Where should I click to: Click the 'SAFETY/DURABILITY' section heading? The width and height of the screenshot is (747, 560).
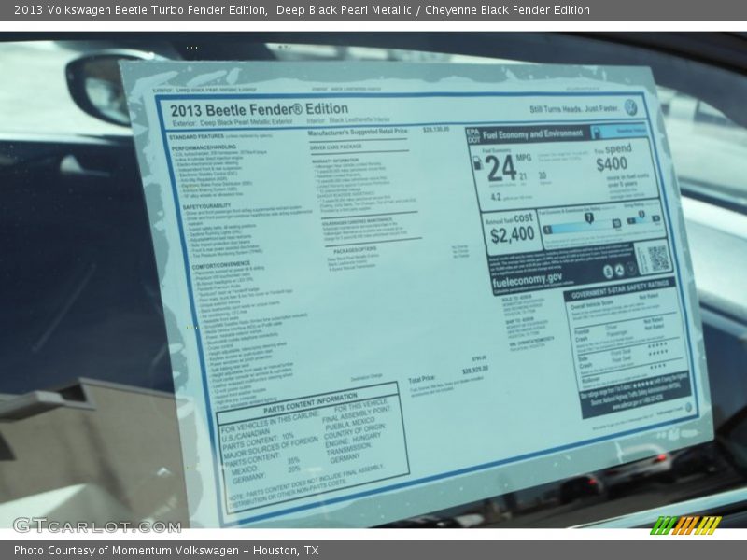[206, 206]
